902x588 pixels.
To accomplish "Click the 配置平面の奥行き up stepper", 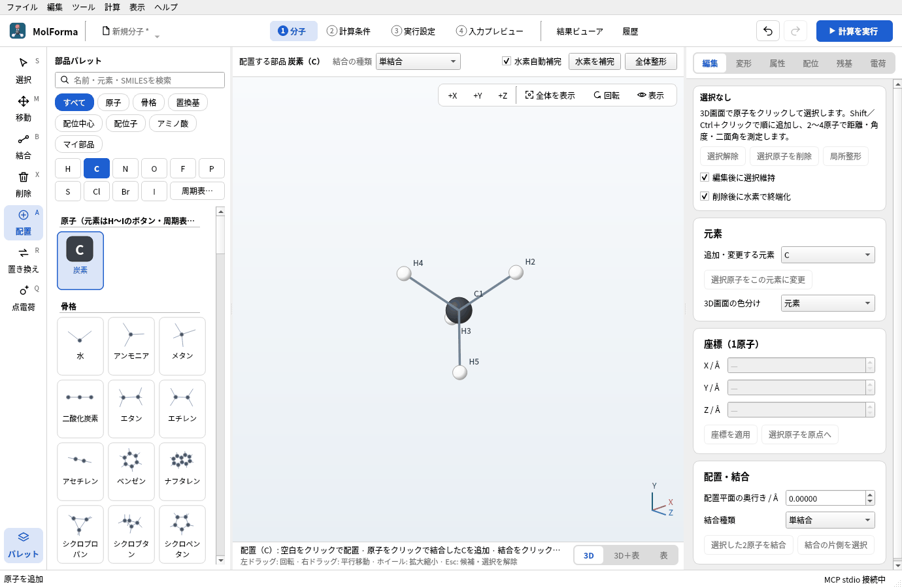I will pos(870,495).
